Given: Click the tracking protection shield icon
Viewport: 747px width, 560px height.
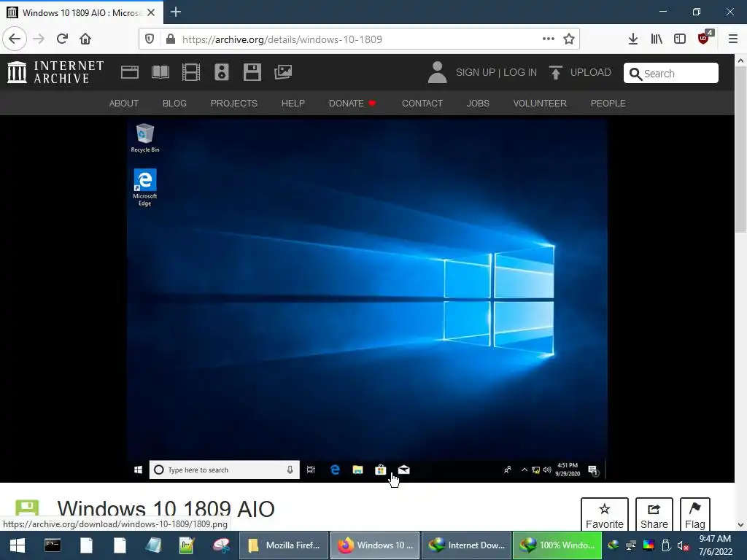Looking at the screenshot, I should (x=149, y=39).
